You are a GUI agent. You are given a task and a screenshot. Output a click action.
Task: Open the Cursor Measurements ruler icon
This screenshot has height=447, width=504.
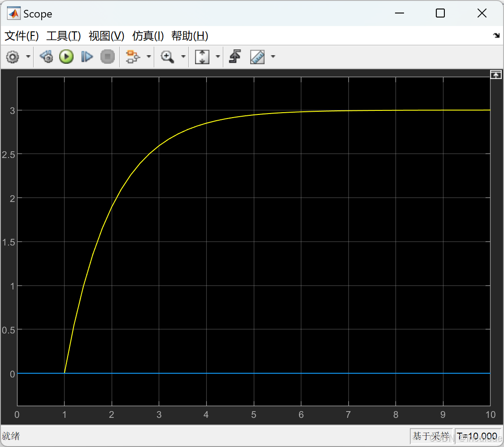click(x=257, y=57)
